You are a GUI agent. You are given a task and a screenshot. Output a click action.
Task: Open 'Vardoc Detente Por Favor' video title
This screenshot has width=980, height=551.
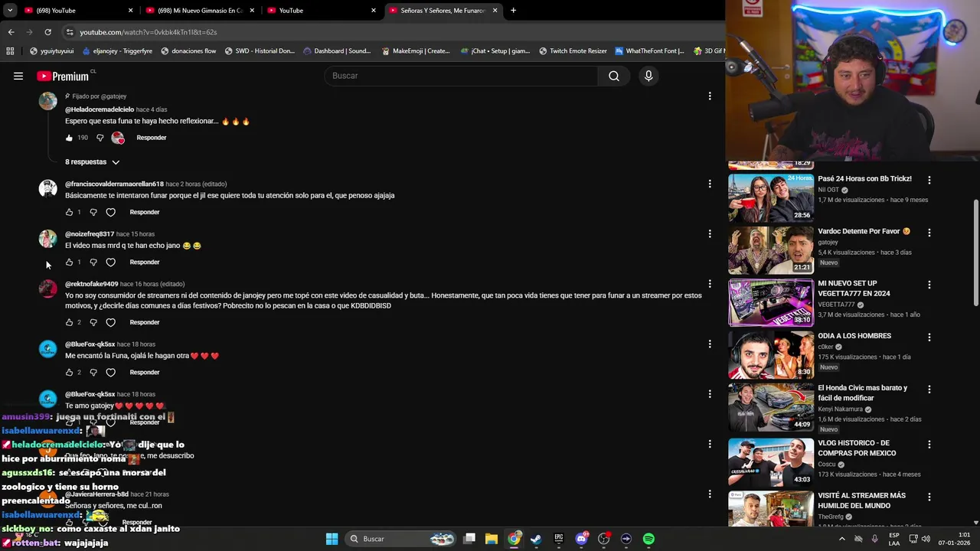[864, 231]
